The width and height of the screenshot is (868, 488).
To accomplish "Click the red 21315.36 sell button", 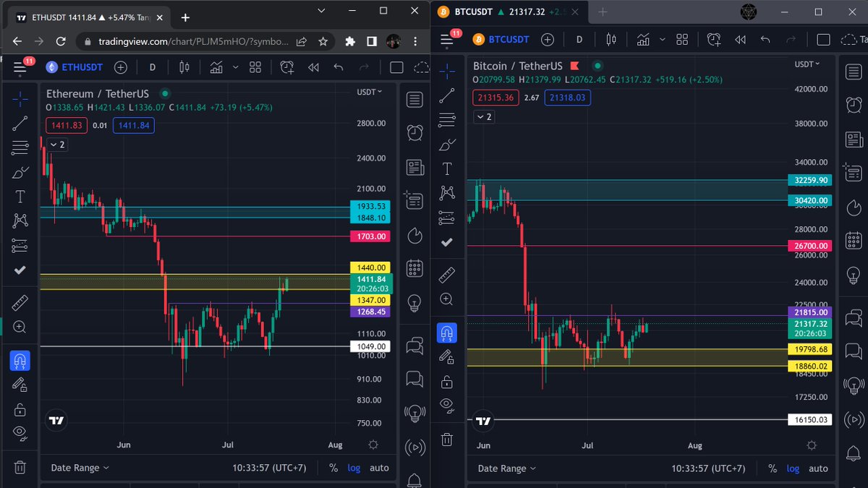I will pyautogui.click(x=496, y=97).
